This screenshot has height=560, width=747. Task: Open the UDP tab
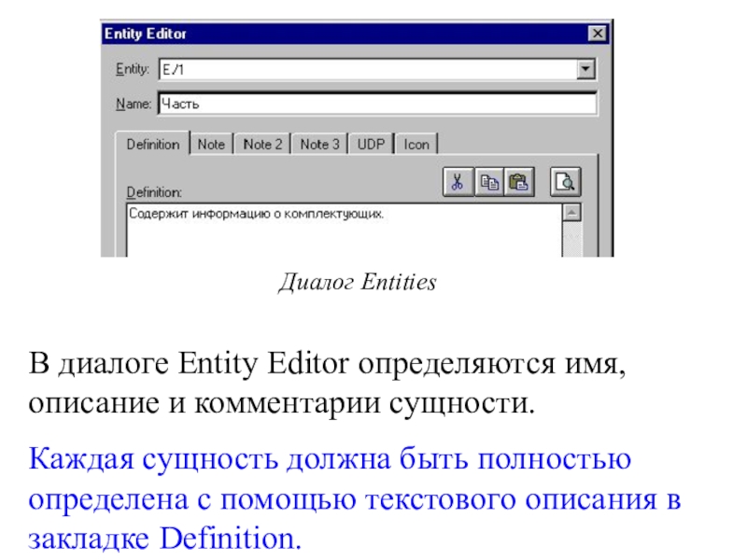[371, 145]
